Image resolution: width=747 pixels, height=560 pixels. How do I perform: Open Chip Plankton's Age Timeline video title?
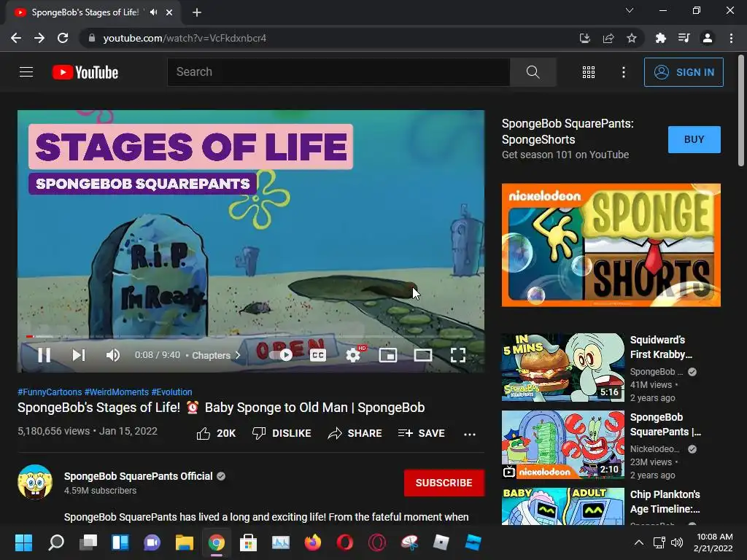tap(665, 502)
